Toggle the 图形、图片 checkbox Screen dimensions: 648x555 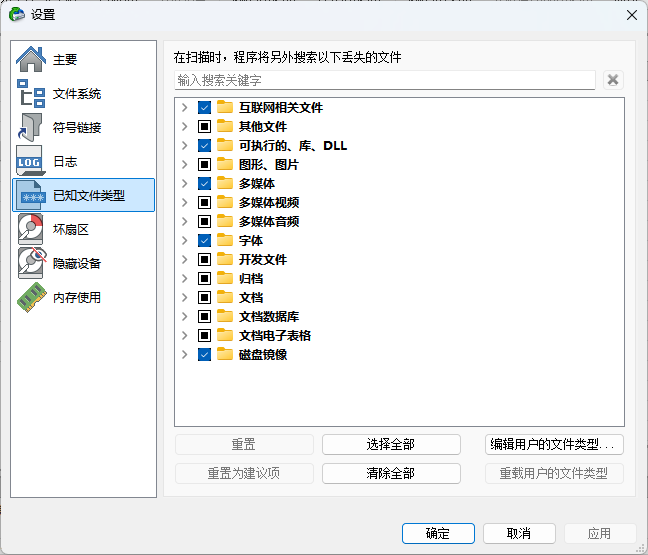204,164
